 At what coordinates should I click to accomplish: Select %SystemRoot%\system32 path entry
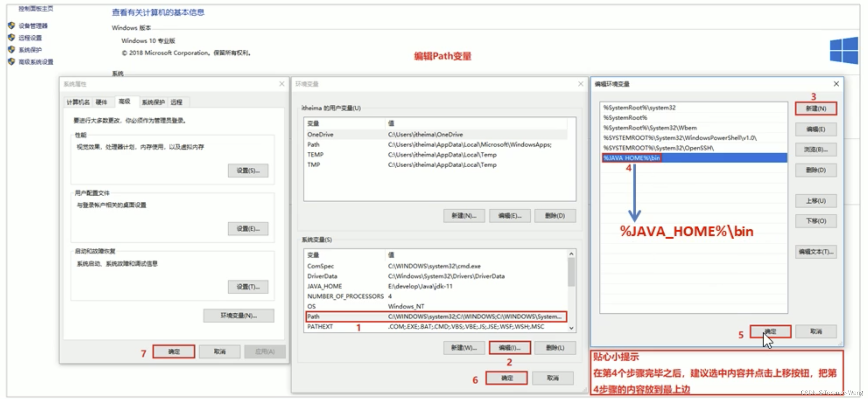pos(694,107)
